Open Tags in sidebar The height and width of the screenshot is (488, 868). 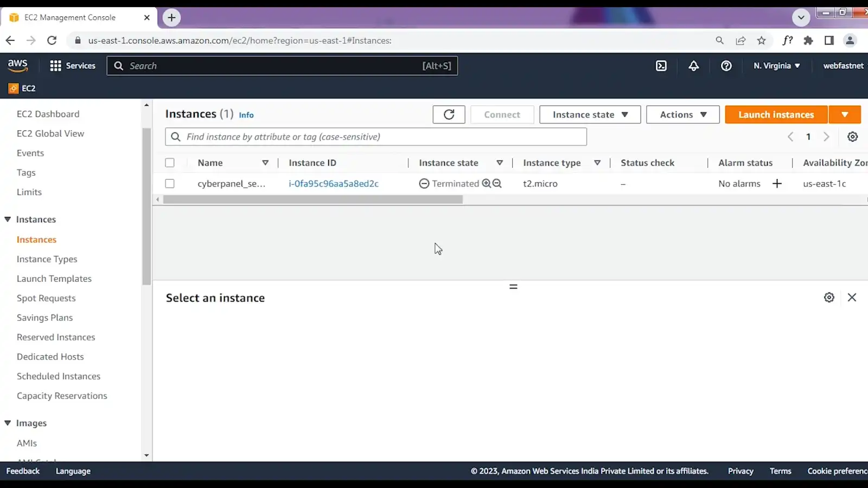click(x=26, y=172)
